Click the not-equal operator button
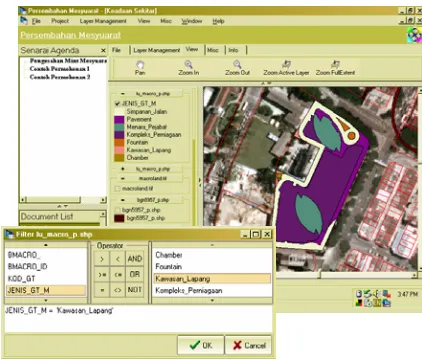422x360 pixels. (x=118, y=290)
